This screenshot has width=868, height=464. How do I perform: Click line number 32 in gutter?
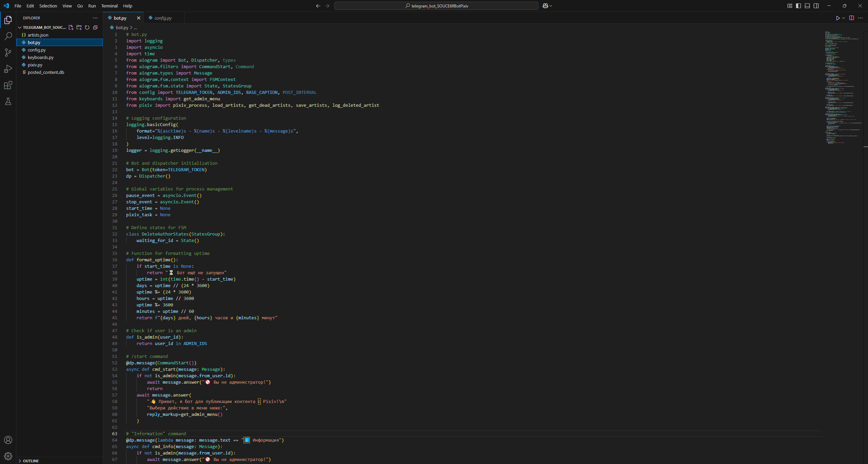point(115,234)
